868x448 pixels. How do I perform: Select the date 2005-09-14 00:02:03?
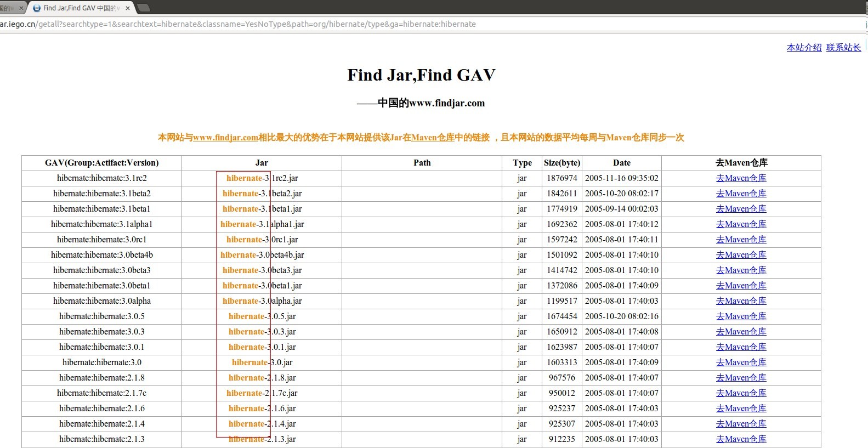pyautogui.click(x=622, y=209)
